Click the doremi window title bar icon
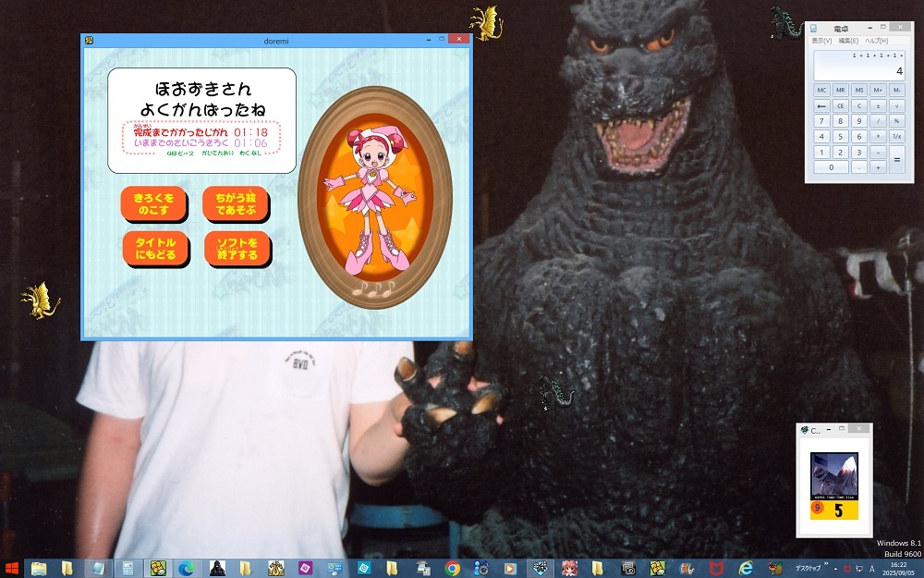Image resolution: width=924 pixels, height=578 pixels. 89,40
